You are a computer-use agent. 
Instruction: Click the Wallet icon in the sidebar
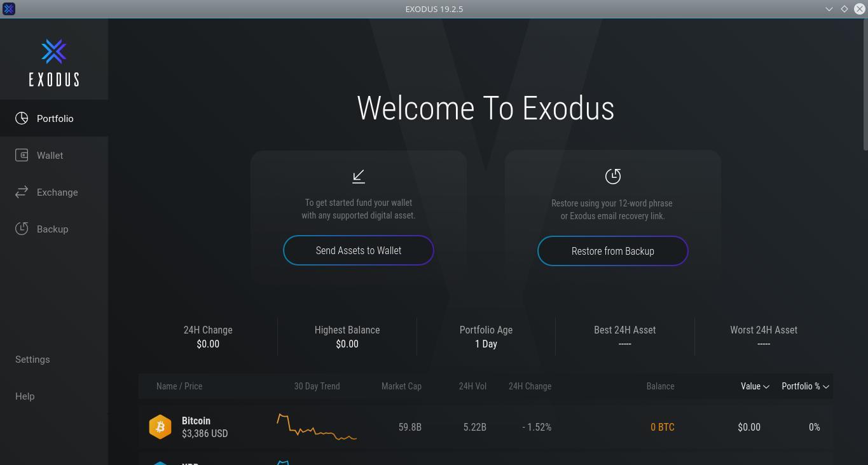pyautogui.click(x=22, y=156)
